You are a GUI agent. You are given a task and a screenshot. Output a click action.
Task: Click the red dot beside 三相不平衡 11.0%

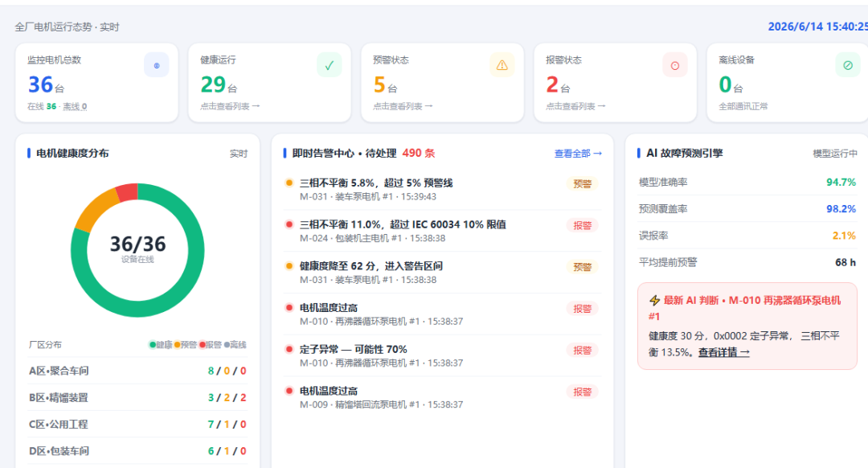pyautogui.click(x=289, y=224)
